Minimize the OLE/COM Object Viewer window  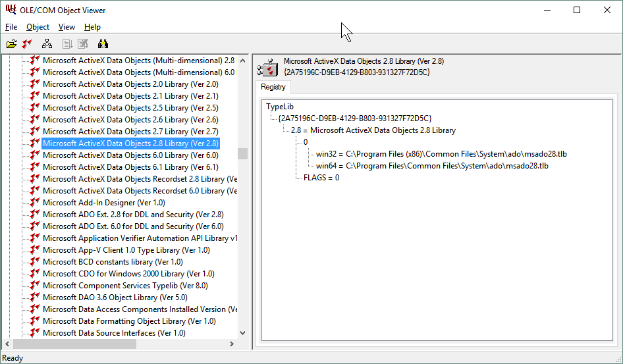pyautogui.click(x=547, y=10)
